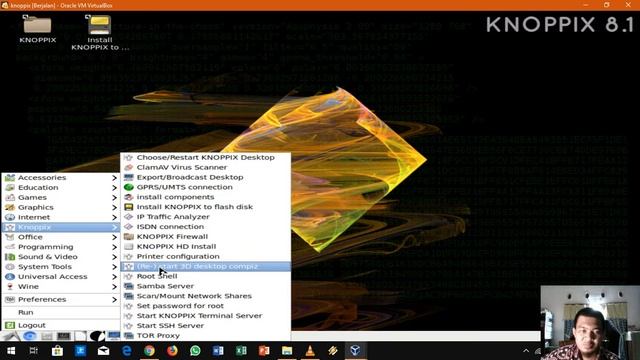Click Logout in the start menu
This screenshot has width=640, height=360.
tap(61, 325)
